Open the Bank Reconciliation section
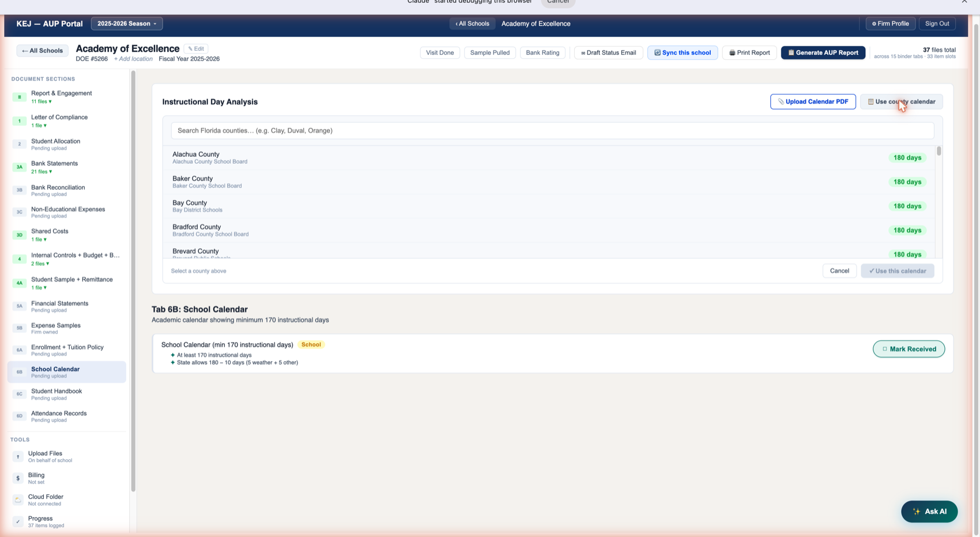The width and height of the screenshot is (980, 537). [x=67, y=190]
